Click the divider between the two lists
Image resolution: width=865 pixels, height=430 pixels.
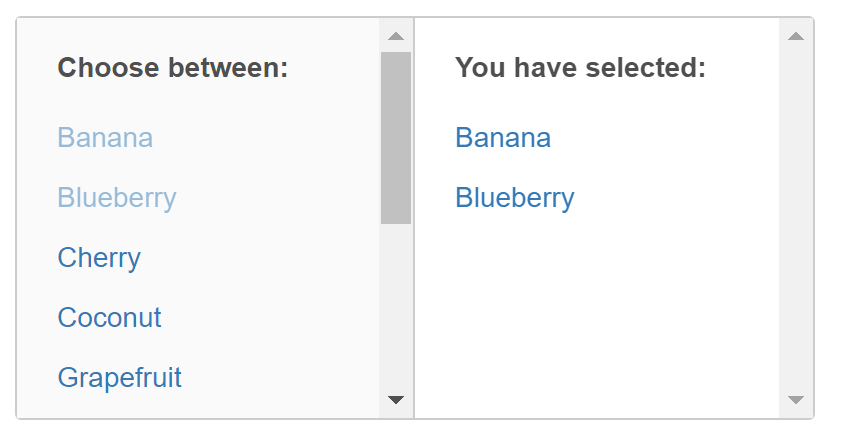[414, 220]
